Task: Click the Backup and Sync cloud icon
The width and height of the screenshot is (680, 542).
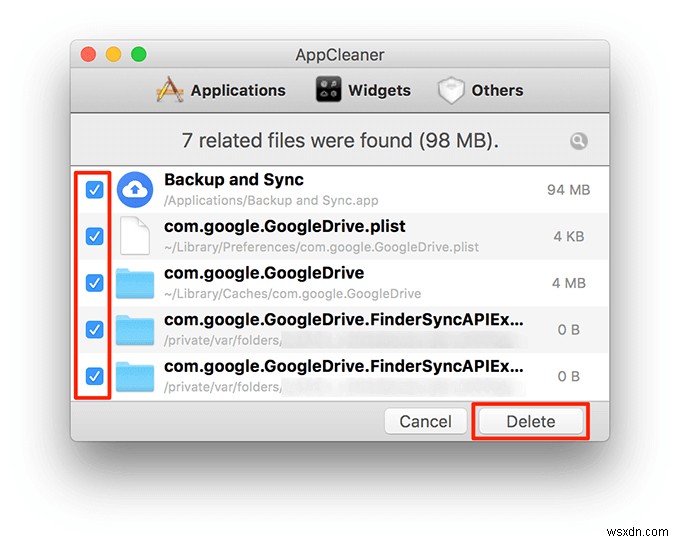Action: [135, 189]
